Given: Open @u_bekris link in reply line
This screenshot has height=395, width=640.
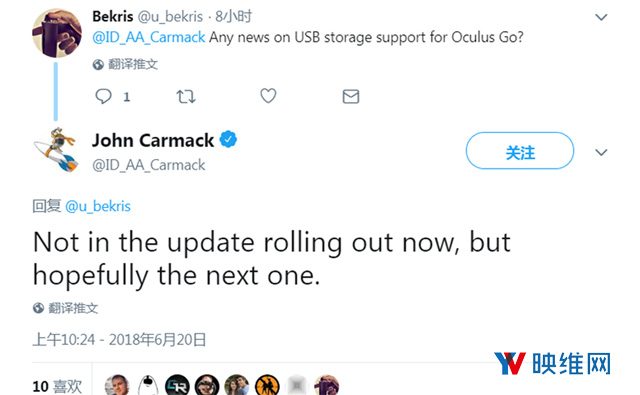Looking at the screenshot, I should tap(98, 206).
